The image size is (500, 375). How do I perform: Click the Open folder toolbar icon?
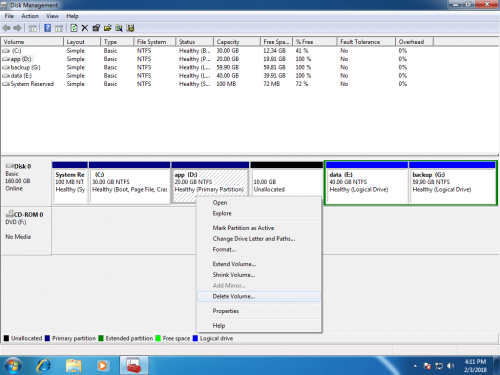click(x=107, y=28)
